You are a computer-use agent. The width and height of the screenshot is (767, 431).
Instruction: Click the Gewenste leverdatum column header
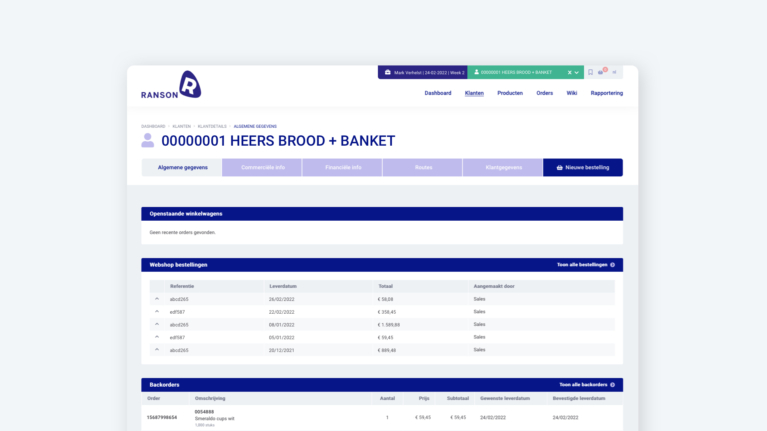[x=505, y=398]
